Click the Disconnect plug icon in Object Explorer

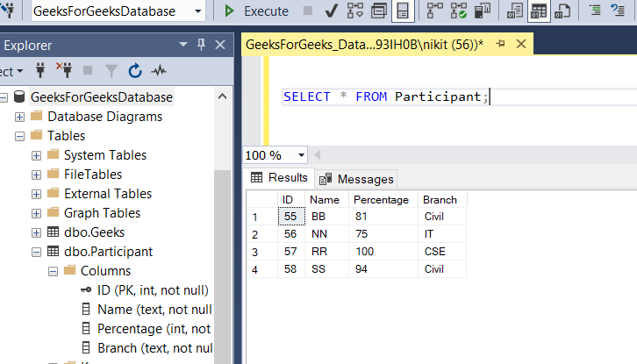[x=64, y=71]
